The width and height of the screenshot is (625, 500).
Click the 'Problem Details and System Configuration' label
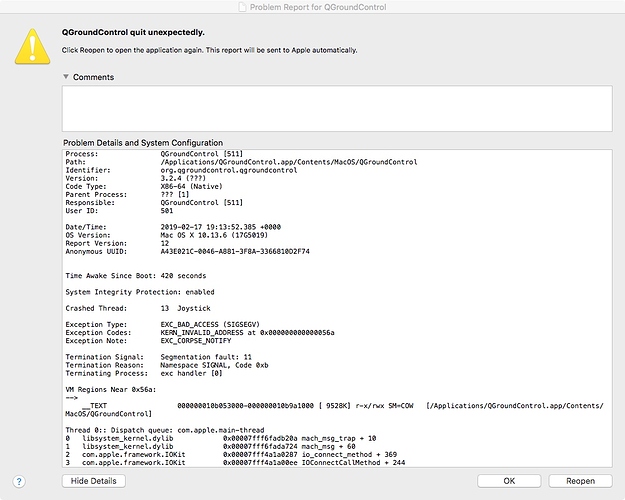143,143
